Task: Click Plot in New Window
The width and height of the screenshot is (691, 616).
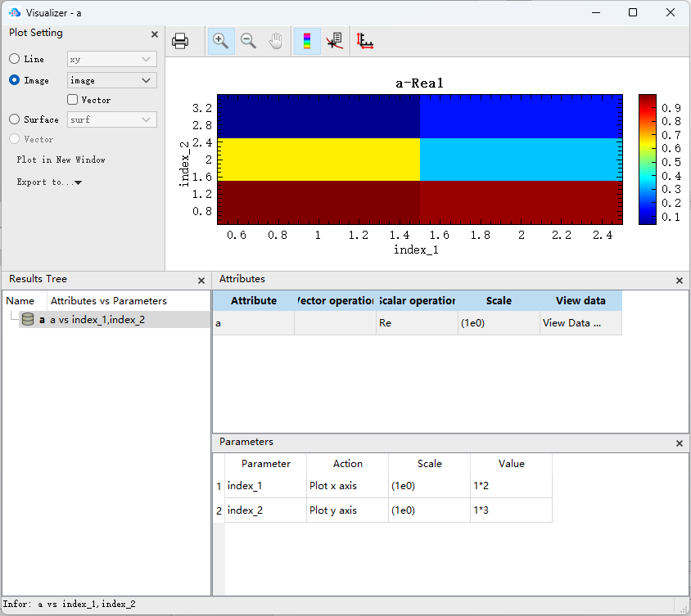Action: 61,160
